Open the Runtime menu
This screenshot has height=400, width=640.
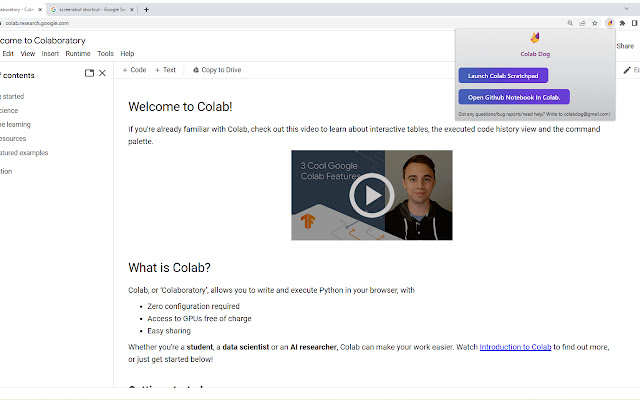[78, 53]
